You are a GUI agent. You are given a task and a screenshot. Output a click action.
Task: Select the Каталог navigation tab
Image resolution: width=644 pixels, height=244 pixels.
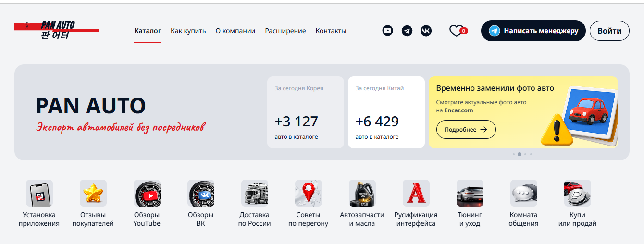coord(148,31)
